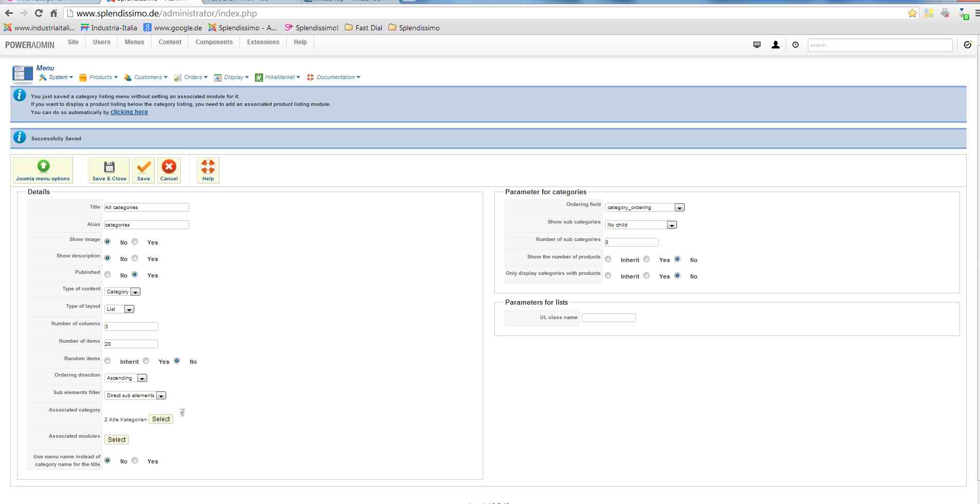Viewport: 980px width, 504px height.
Task: Open the Content menu
Action: pos(170,42)
